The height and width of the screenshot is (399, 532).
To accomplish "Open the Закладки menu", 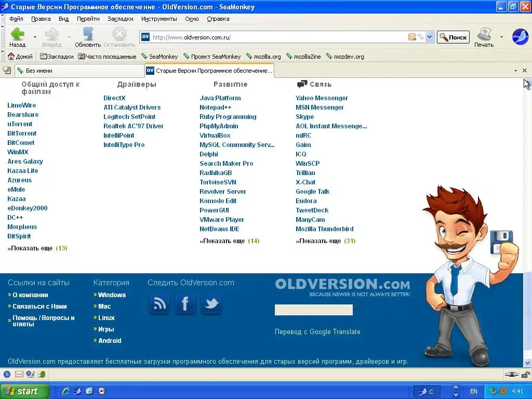I will (x=121, y=19).
